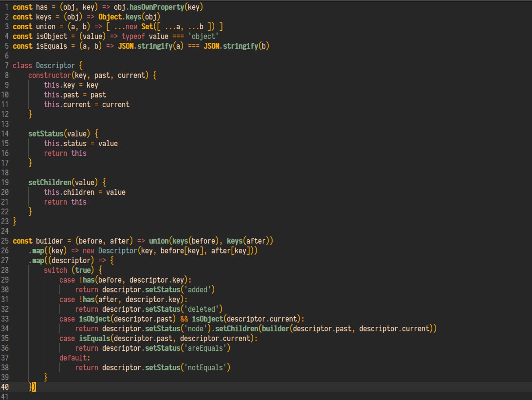Click 'Descriptor' class name on line 7
This screenshot has width=532, height=400.
55,66
